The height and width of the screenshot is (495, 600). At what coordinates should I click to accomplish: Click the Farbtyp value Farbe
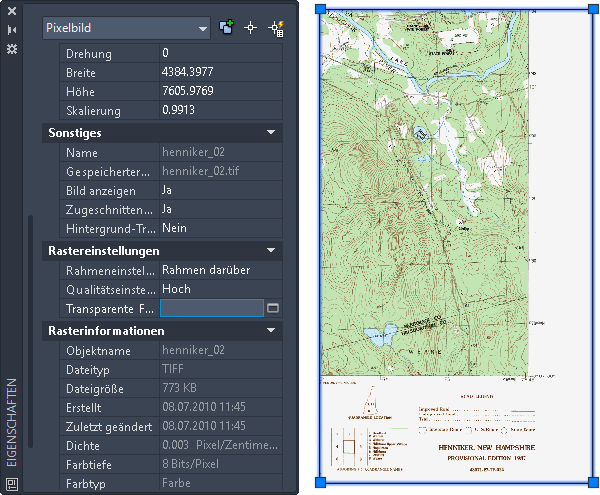tap(221, 483)
